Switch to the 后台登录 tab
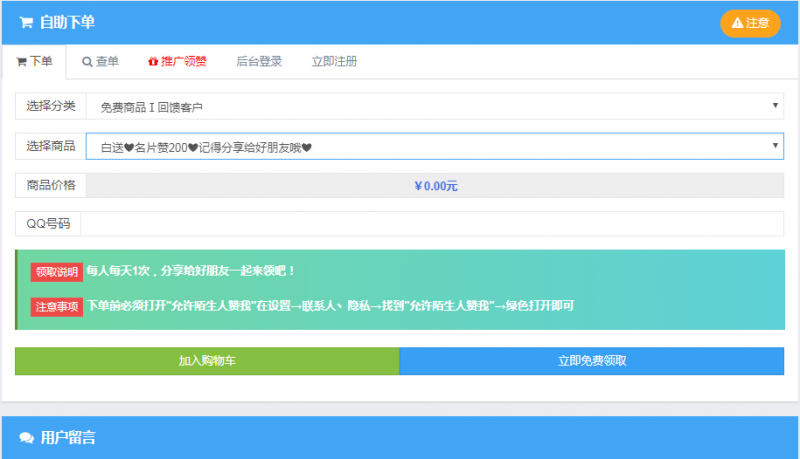Image resolution: width=800 pixels, height=459 pixels. [259, 62]
